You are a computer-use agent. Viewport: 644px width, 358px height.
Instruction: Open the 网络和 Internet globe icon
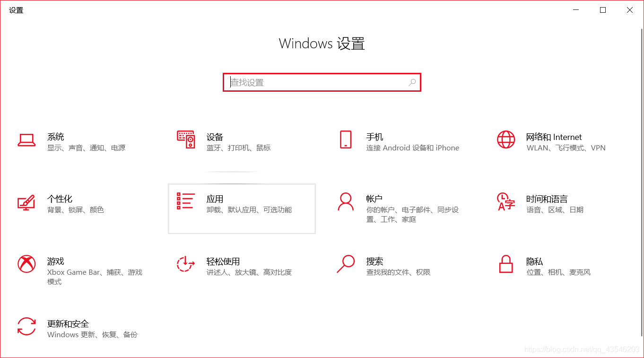tap(506, 140)
